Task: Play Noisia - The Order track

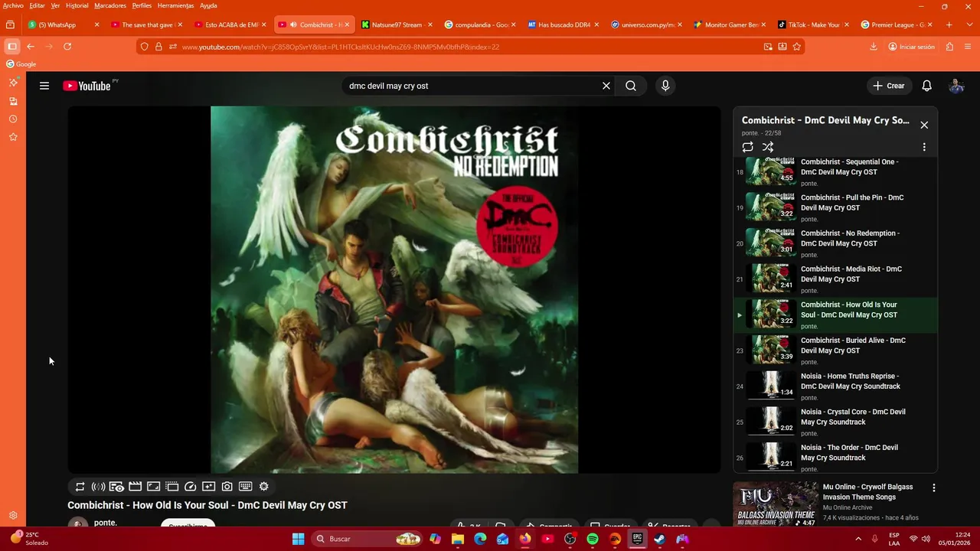Action: (835, 458)
